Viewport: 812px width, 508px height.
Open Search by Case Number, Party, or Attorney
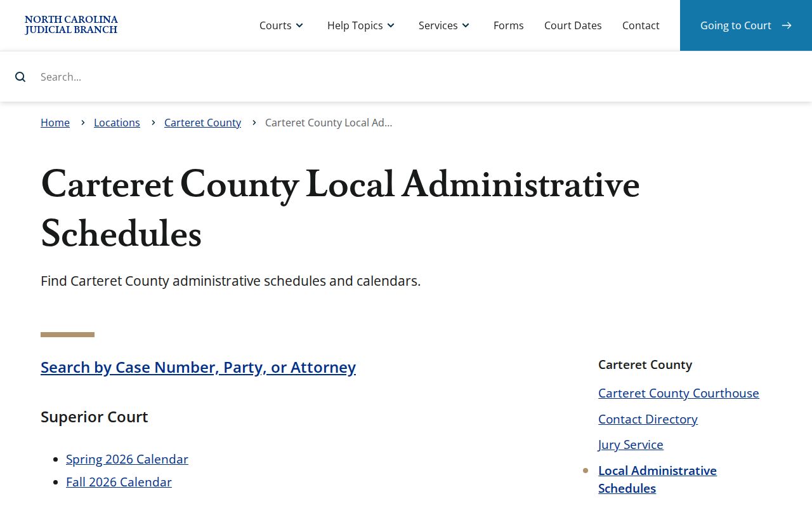click(x=198, y=368)
